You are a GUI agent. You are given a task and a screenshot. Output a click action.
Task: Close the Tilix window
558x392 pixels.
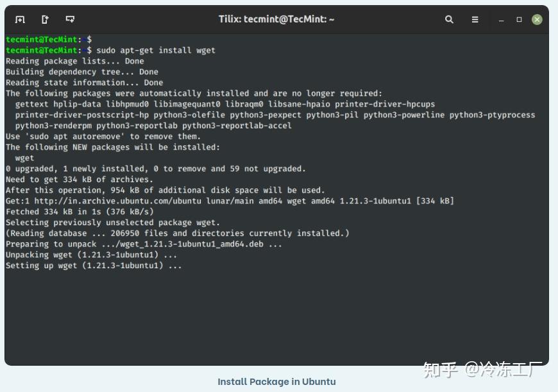click(x=537, y=20)
